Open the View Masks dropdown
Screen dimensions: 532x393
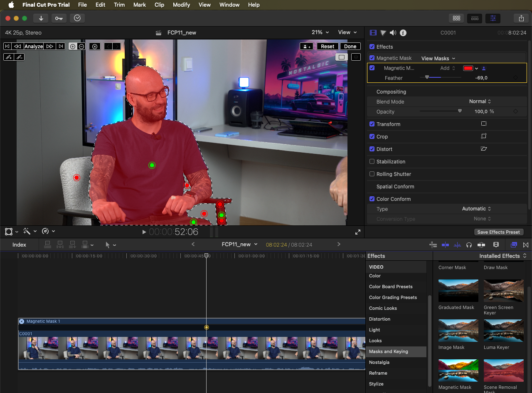click(x=438, y=59)
